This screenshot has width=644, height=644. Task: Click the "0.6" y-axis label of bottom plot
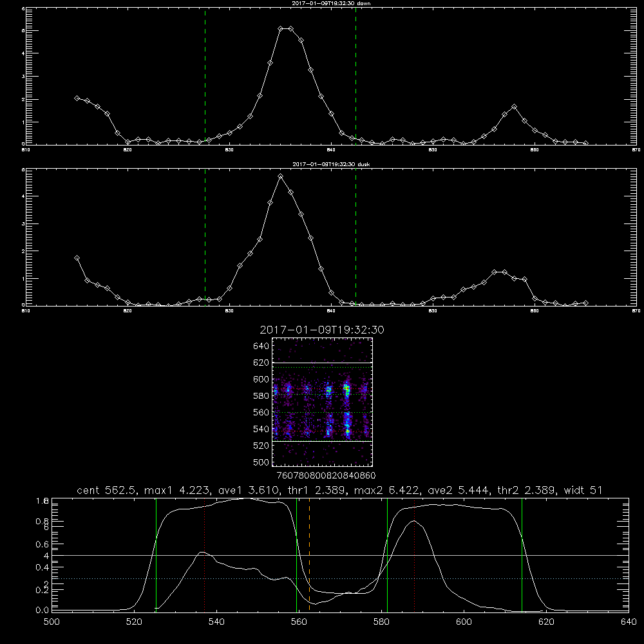[x=43, y=544]
